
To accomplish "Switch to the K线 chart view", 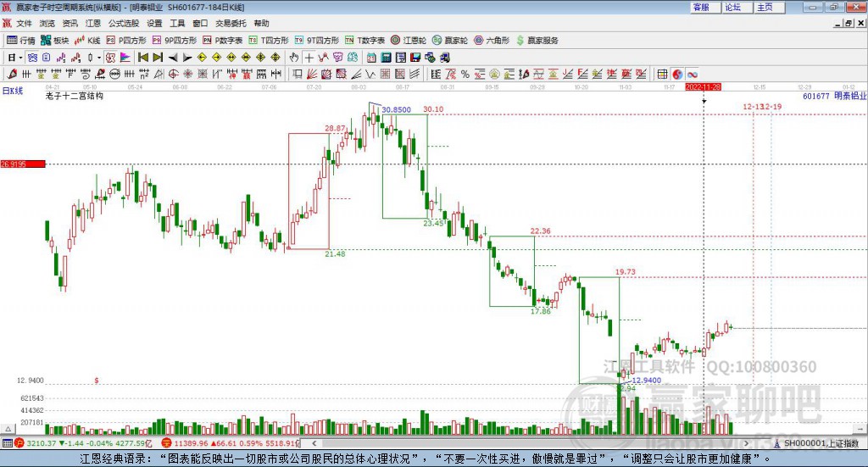I will [x=87, y=41].
